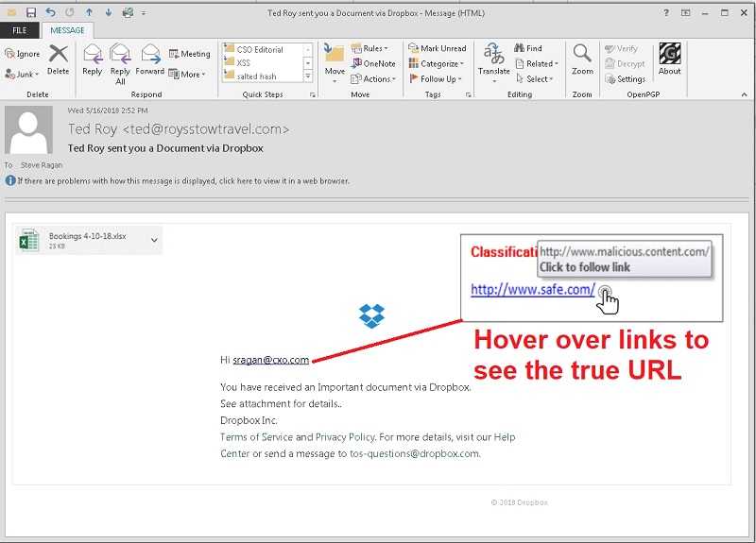Reply to the sender
This screenshot has height=543, width=756.
pos(92,59)
